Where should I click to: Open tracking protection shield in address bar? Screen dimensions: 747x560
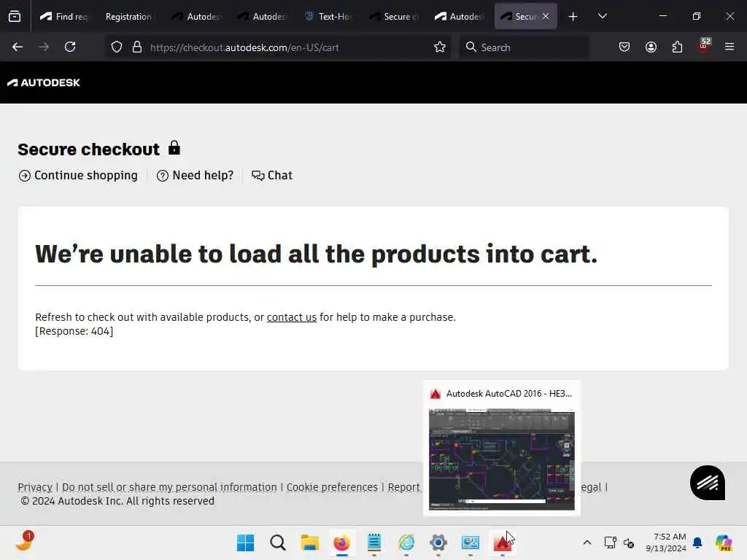117,47
